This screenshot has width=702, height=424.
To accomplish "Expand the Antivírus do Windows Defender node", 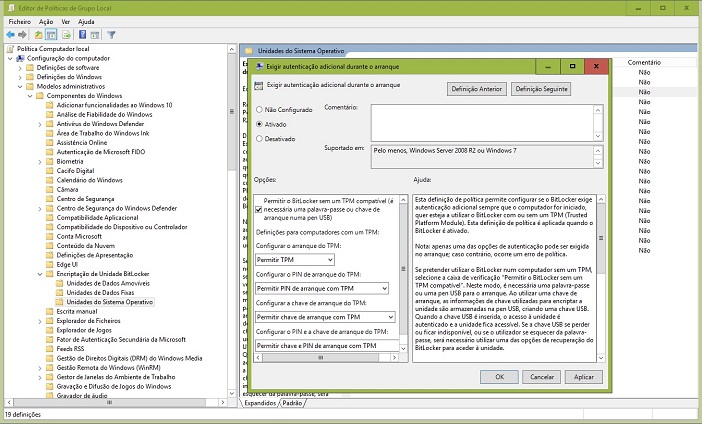I will [40, 124].
